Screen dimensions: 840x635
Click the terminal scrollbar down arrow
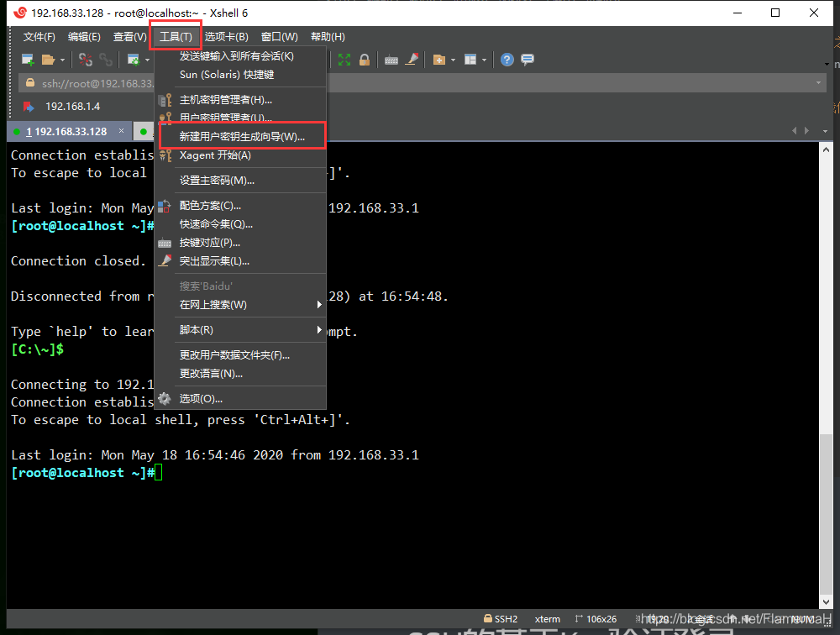(x=826, y=601)
